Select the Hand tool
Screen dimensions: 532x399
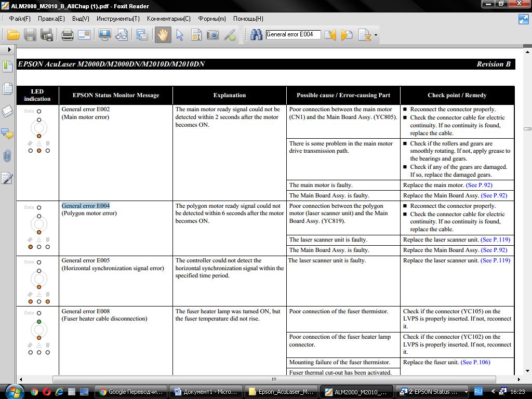tap(163, 35)
